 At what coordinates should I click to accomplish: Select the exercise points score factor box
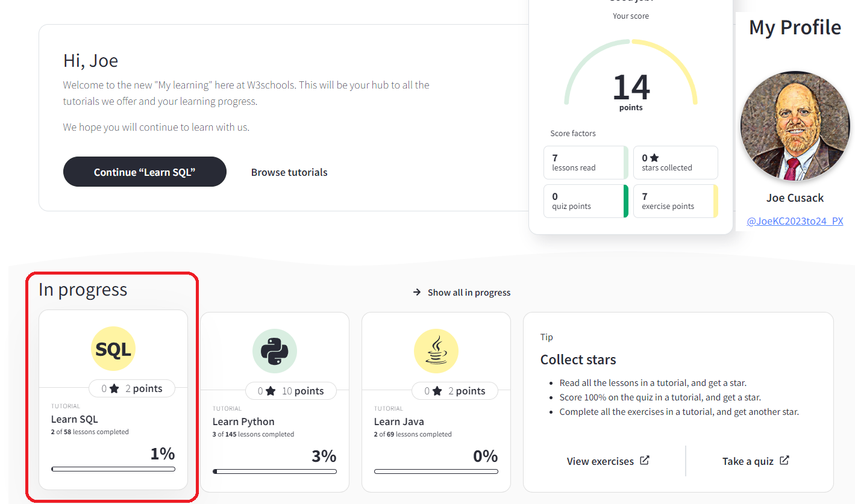pos(675,201)
